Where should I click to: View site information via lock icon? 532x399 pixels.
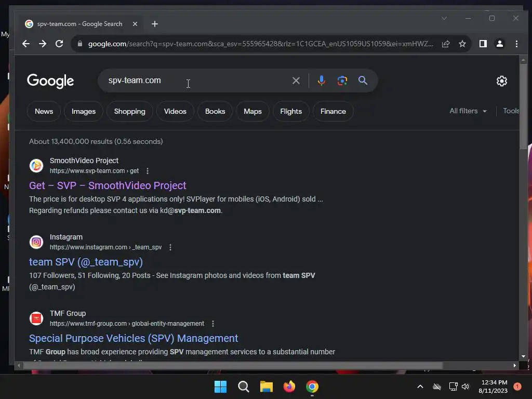coord(79,44)
